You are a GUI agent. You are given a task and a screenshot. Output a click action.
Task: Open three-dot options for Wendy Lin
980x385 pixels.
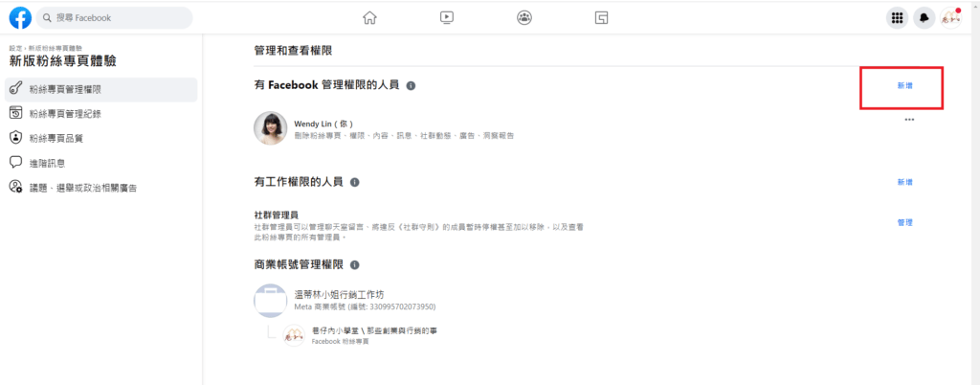[x=909, y=120]
